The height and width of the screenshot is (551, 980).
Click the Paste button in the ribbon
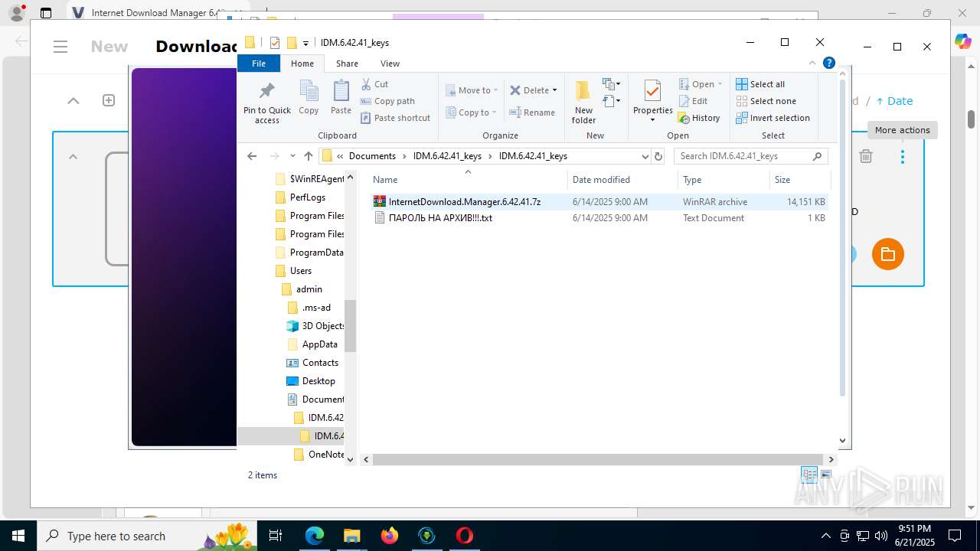[341, 98]
